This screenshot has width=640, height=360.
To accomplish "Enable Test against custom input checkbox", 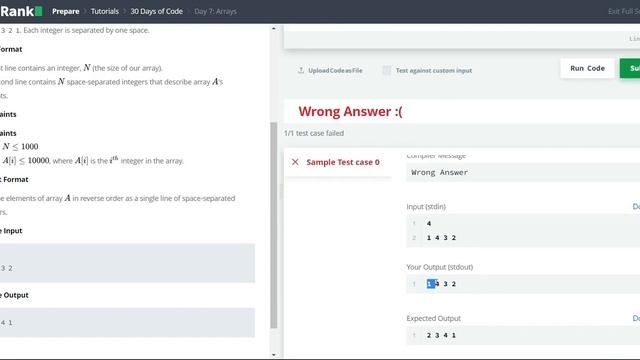I will point(387,70).
